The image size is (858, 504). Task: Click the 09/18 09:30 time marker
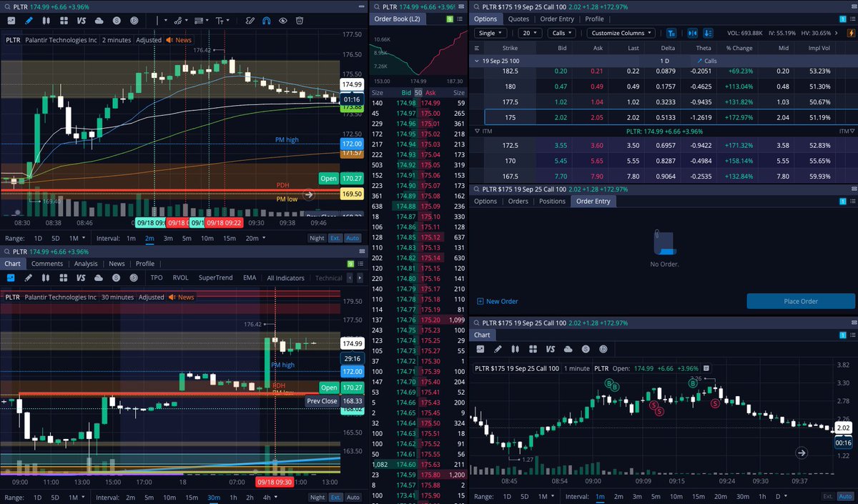[275, 483]
